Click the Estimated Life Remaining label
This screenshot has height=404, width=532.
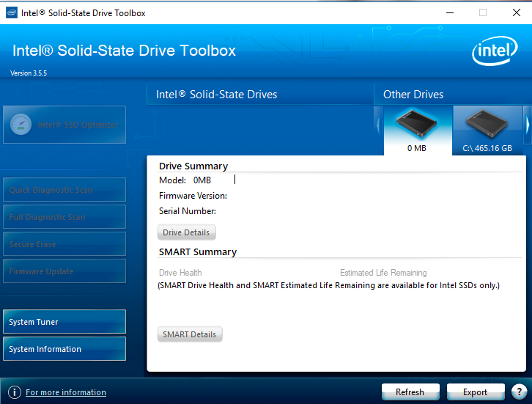pos(383,273)
